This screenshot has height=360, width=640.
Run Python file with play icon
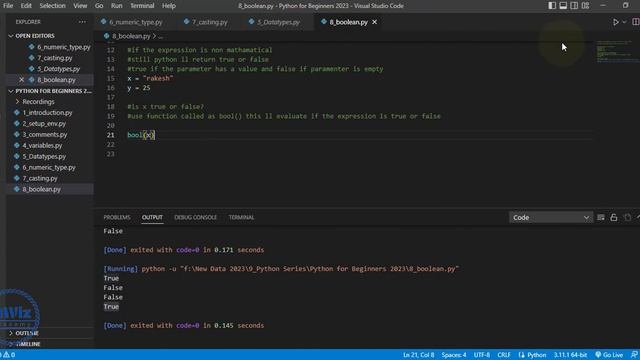[616, 22]
